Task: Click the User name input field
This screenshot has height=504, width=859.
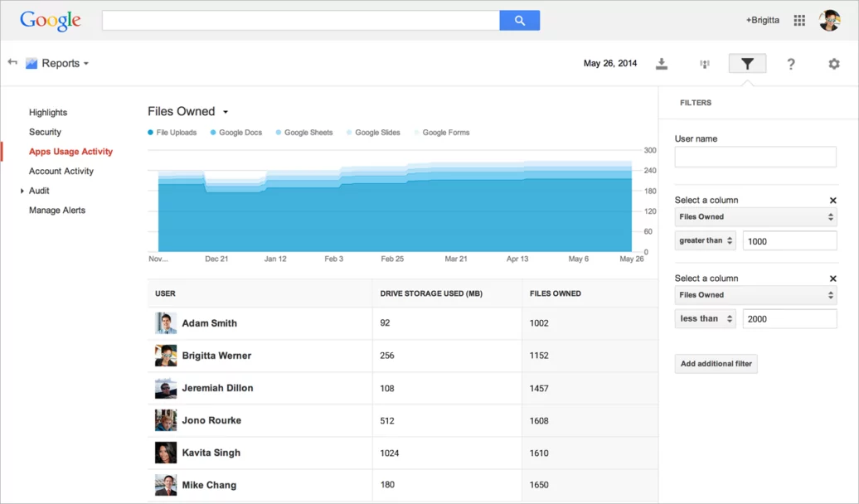Action: pyautogui.click(x=755, y=157)
